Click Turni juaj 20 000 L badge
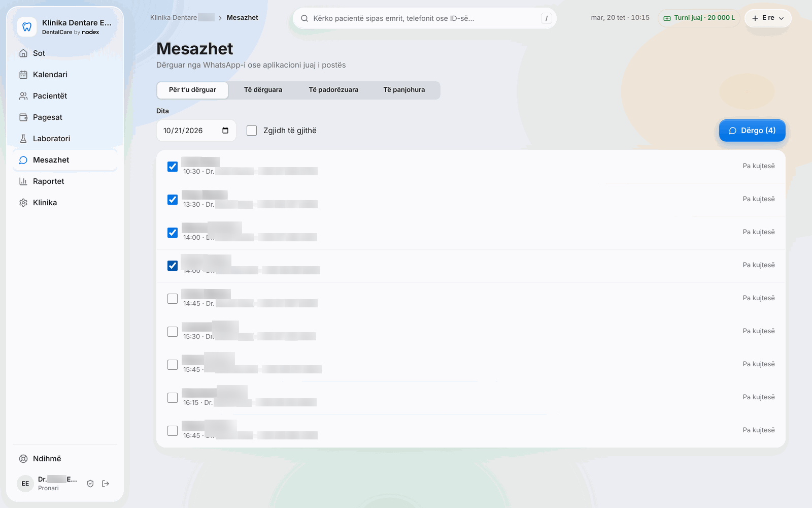 coord(699,18)
